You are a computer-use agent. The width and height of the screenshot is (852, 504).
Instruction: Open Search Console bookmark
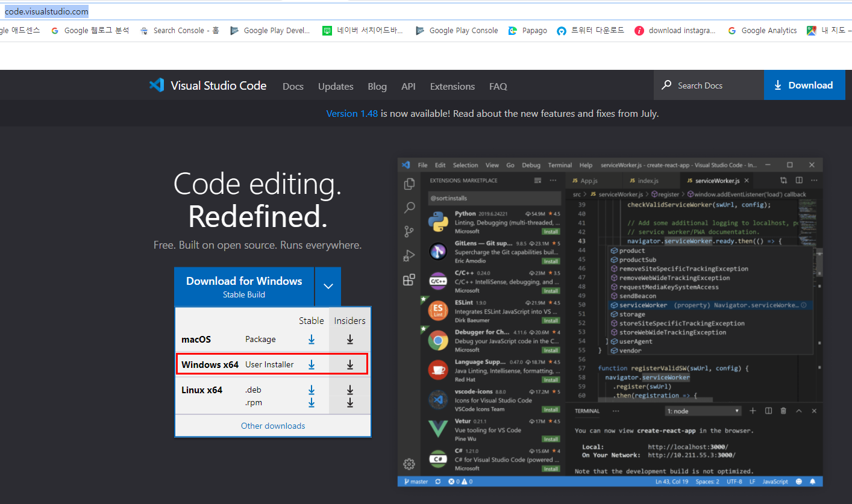tap(180, 30)
